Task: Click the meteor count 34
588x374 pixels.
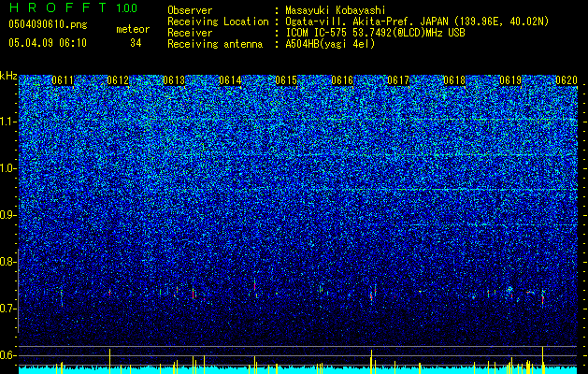Action: [136, 43]
